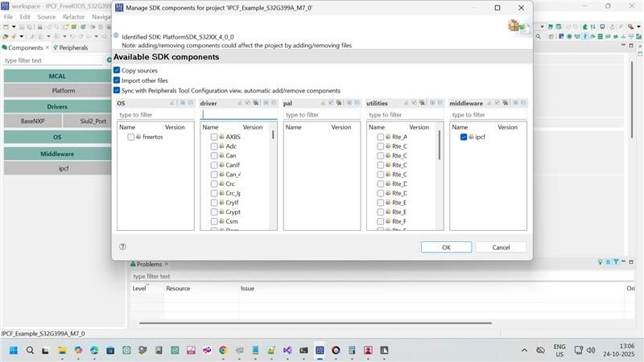Click sort icon in utilities panel header
This screenshot has width=644, height=362.
click(x=407, y=103)
